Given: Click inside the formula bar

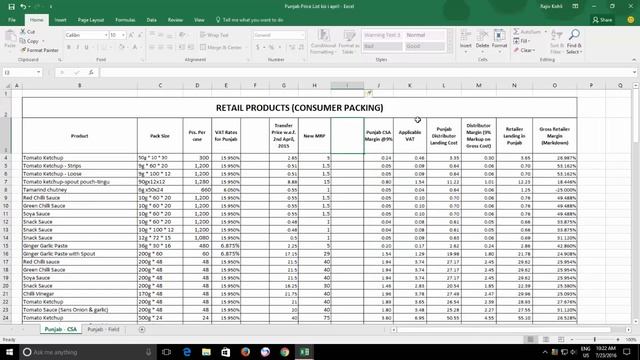Looking at the screenshot, I should pyautogui.click(x=366, y=72).
